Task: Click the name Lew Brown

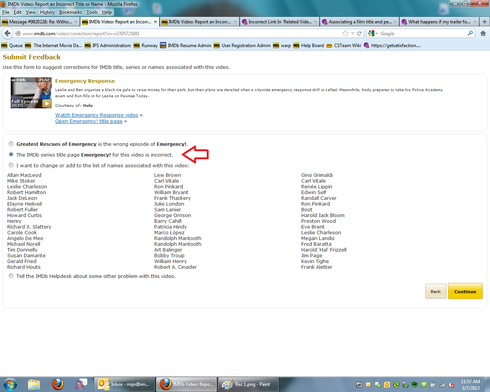Action: point(167,175)
